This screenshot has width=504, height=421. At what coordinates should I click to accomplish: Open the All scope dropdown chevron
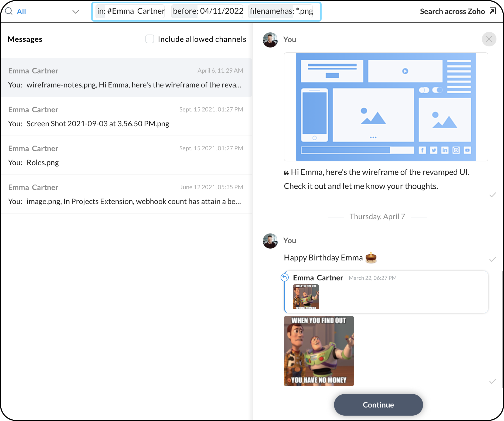(x=76, y=12)
